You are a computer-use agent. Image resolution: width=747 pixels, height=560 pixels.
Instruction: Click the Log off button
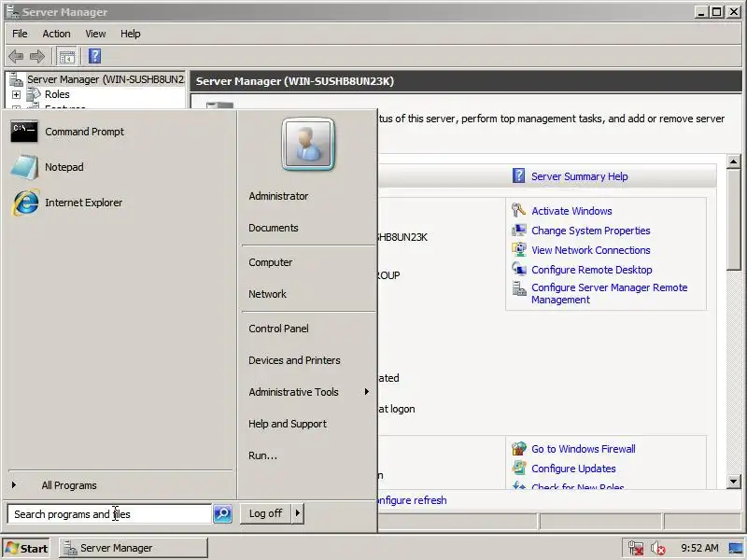[x=265, y=513]
